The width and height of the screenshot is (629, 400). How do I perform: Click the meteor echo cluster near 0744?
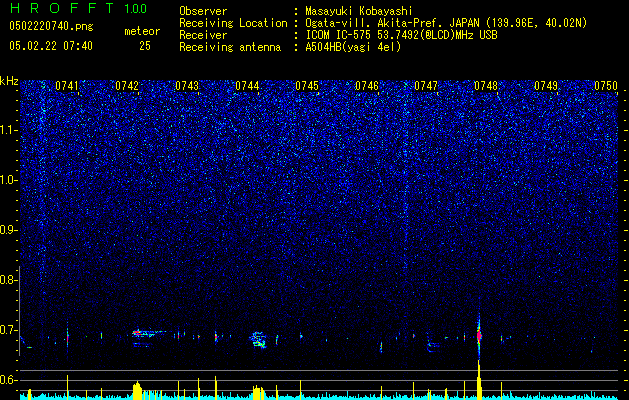[x=258, y=339]
